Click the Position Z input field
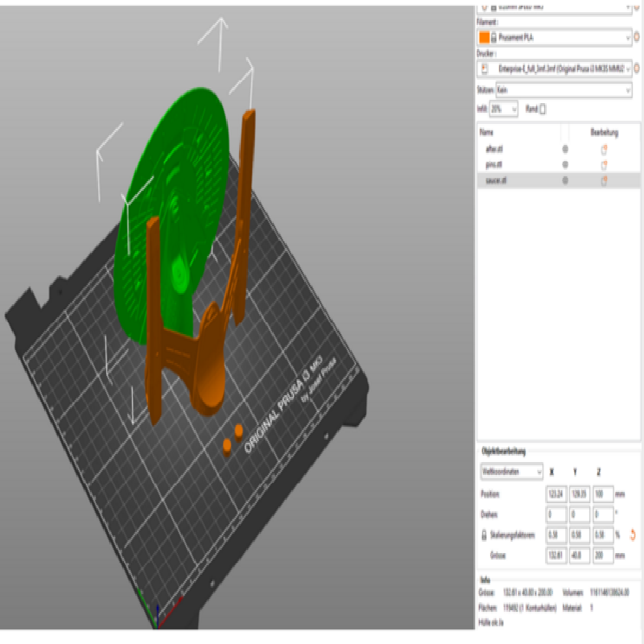The width and height of the screenshot is (644, 644). [x=603, y=494]
